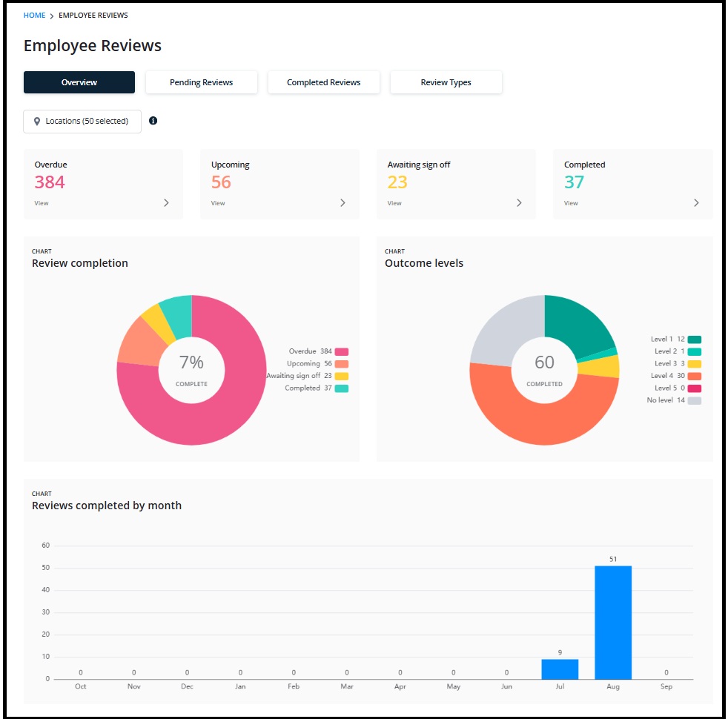Open Upcoming card chevron arrow
This screenshot has width=728, height=719.
click(343, 203)
